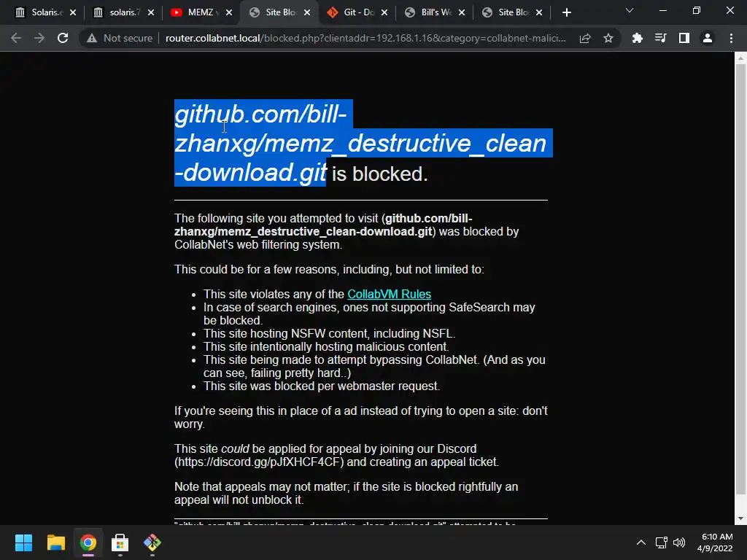Open the Not secure site info warning
747x560 pixels.
120,38
